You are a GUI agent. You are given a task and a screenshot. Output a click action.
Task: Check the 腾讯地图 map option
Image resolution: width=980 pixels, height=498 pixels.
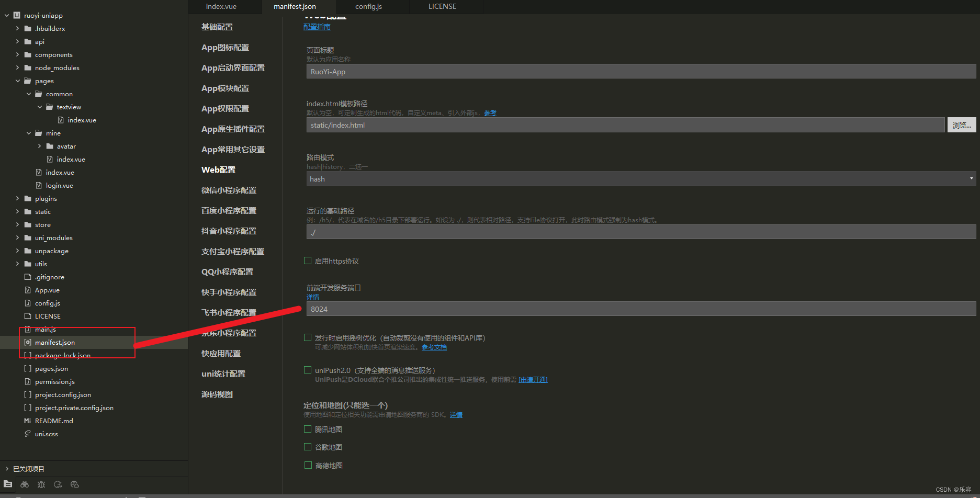point(308,429)
